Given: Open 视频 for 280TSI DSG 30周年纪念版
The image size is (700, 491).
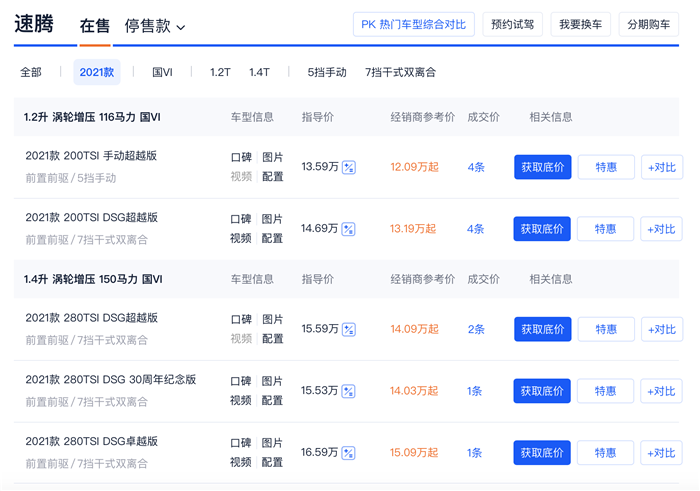Looking at the screenshot, I should click(x=241, y=400).
